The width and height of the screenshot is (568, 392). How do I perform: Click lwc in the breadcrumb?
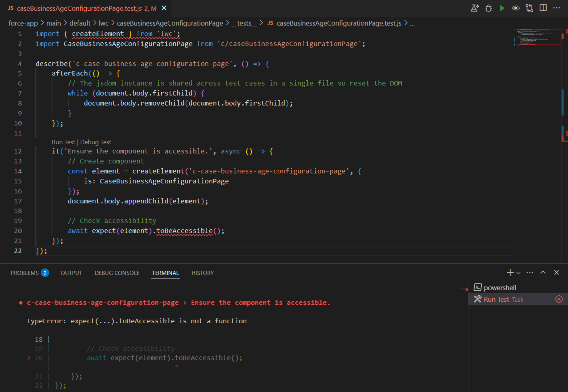(104, 23)
